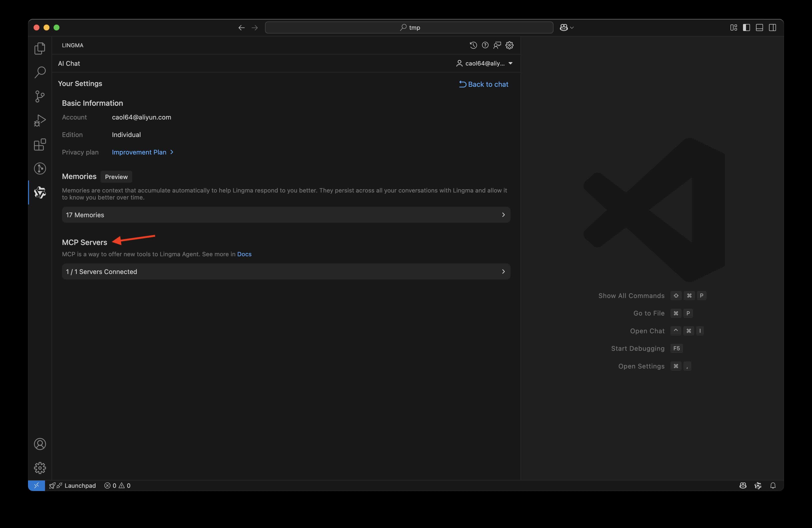Open Copilot dropdown chevron in title bar
Image resolution: width=812 pixels, height=528 pixels.
[572, 28]
